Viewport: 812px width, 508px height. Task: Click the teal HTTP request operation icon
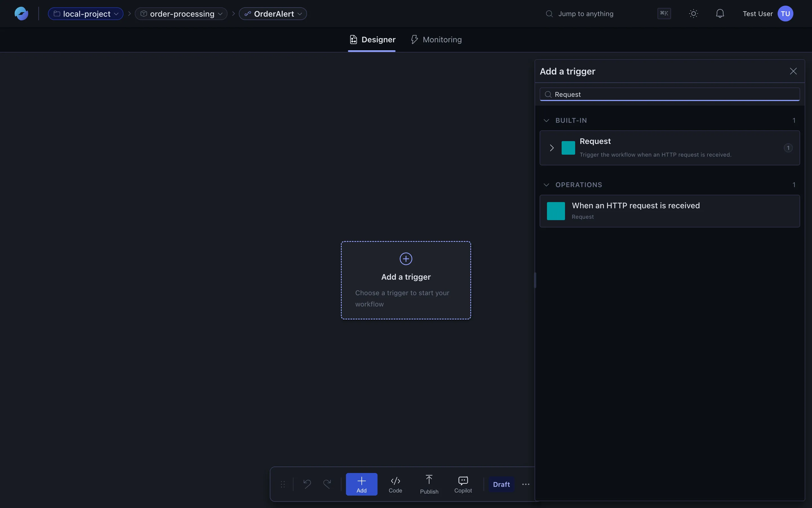tap(556, 211)
